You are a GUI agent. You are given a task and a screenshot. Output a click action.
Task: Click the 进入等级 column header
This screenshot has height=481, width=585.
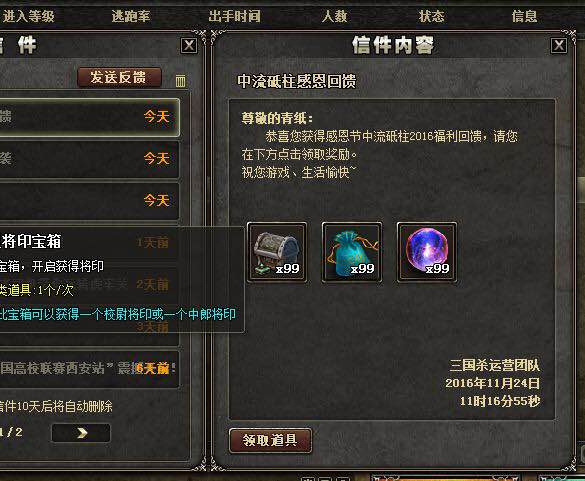coord(28,16)
